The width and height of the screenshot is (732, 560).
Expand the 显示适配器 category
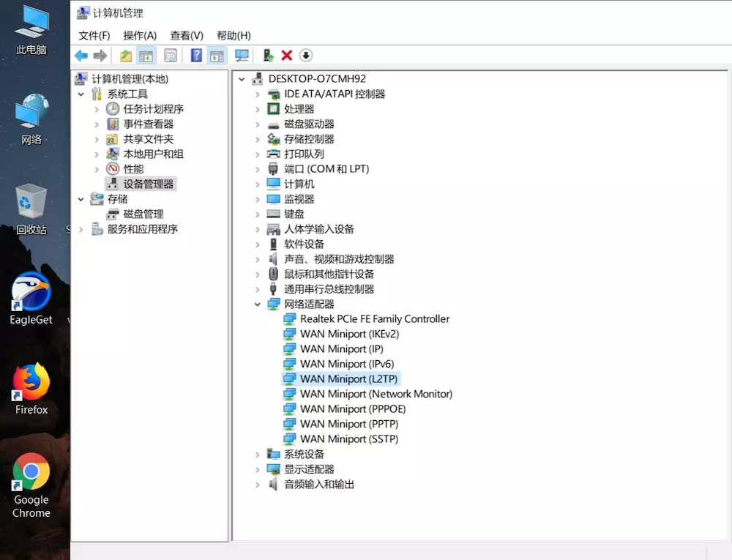pos(257,469)
